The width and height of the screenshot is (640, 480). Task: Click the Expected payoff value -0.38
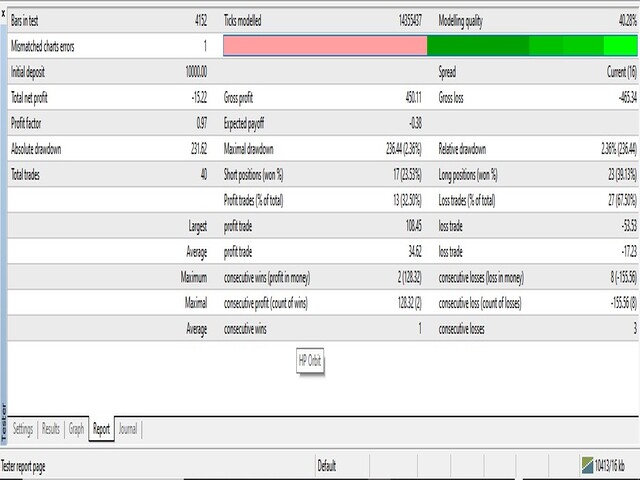pos(416,123)
